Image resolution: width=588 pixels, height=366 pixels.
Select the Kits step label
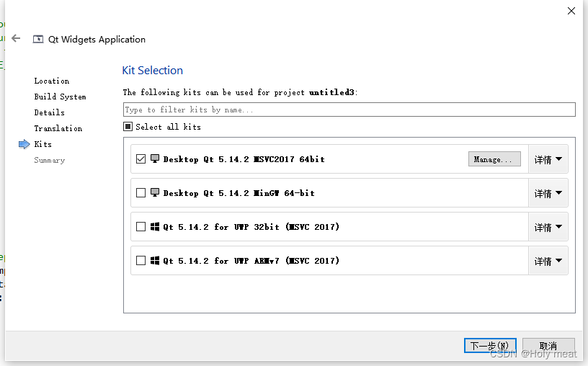(43, 144)
